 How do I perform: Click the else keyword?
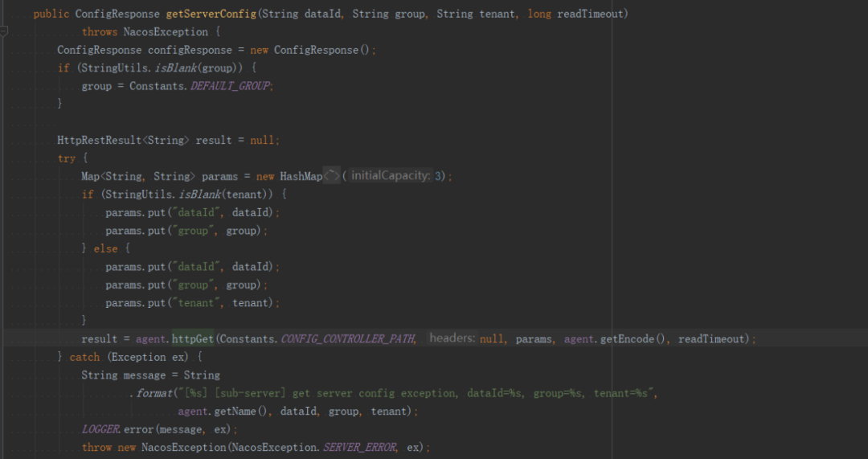[105, 248]
